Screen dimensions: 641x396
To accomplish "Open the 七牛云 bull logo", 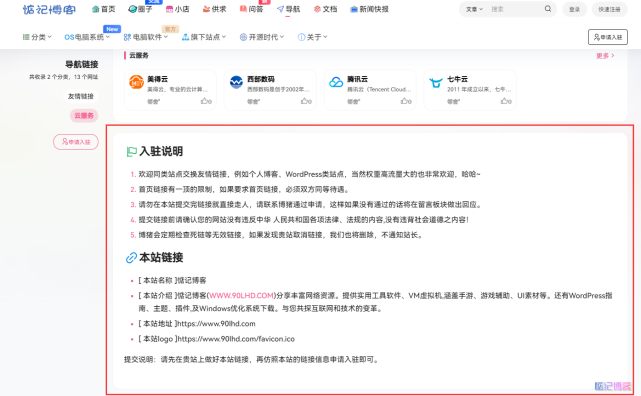I will [436, 82].
